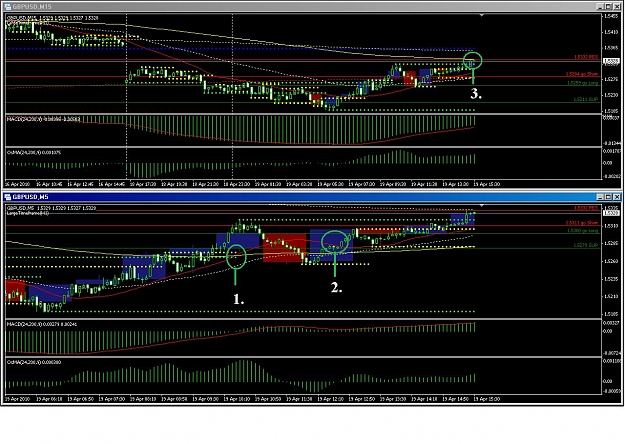The width and height of the screenshot is (625, 444).
Task: Click the 1.5260 price on M5 price scale
Action: point(611,261)
